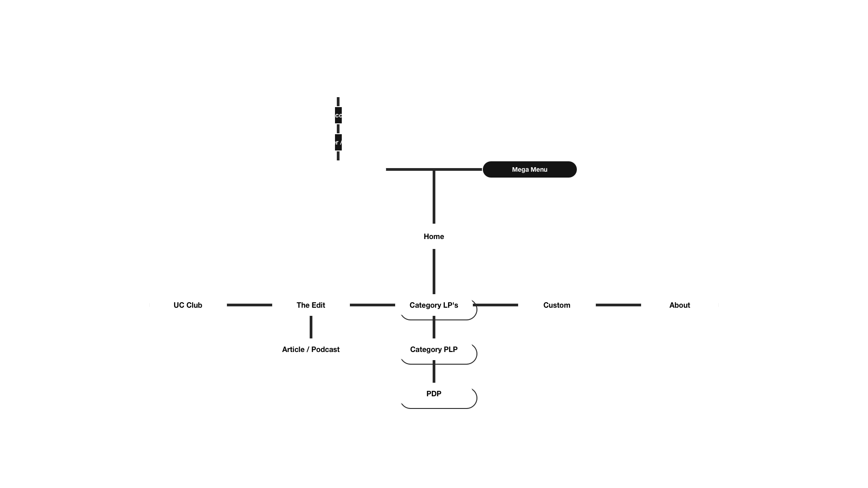Open the Suggested Search node
868x488 pixels.
(x=337, y=88)
